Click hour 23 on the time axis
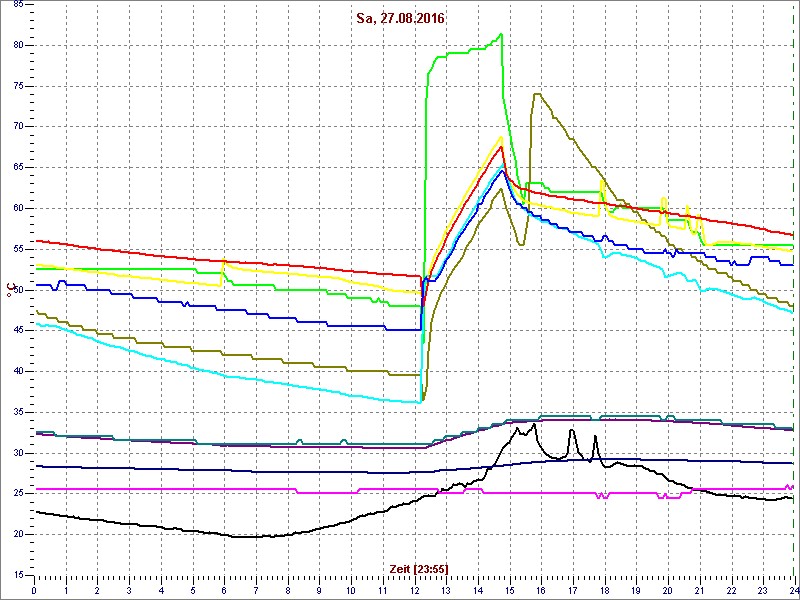The image size is (800, 600). (x=763, y=589)
